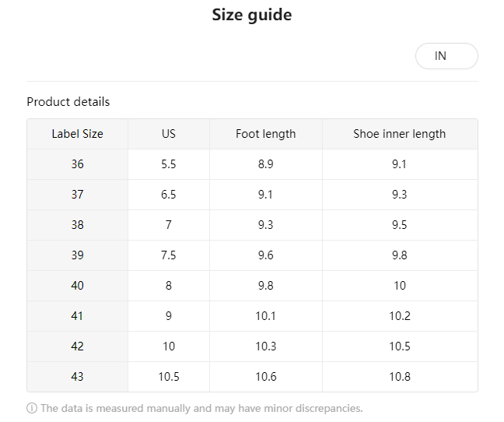Select the Shoe inner length header
504x422 pixels.
point(399,134)
